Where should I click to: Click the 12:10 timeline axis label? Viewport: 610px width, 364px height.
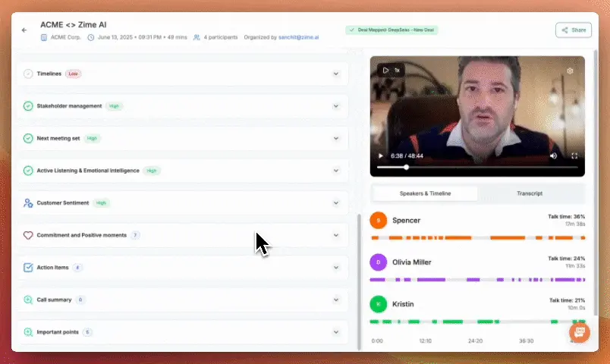click(425, 341)
